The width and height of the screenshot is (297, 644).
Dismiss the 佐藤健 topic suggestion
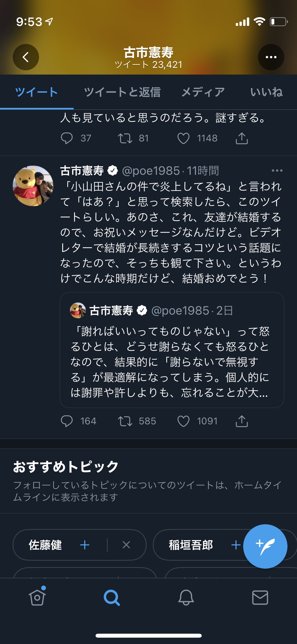pos(126,545)
